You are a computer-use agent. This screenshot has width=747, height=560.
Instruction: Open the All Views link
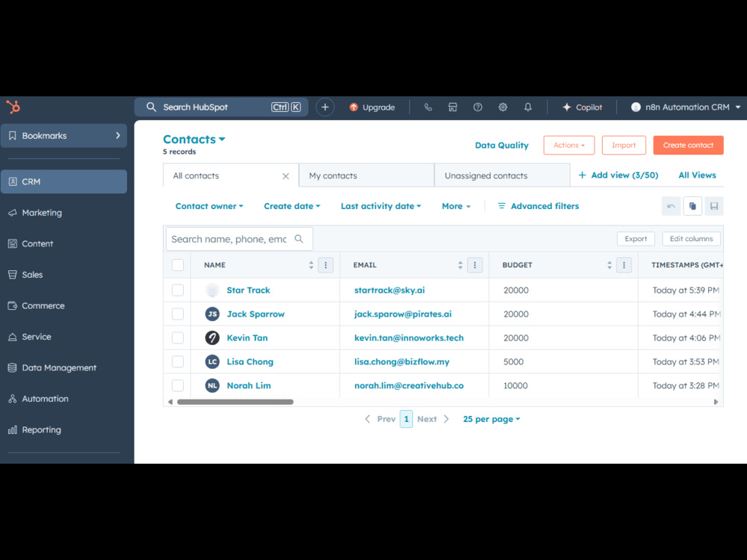coord(697,175)
